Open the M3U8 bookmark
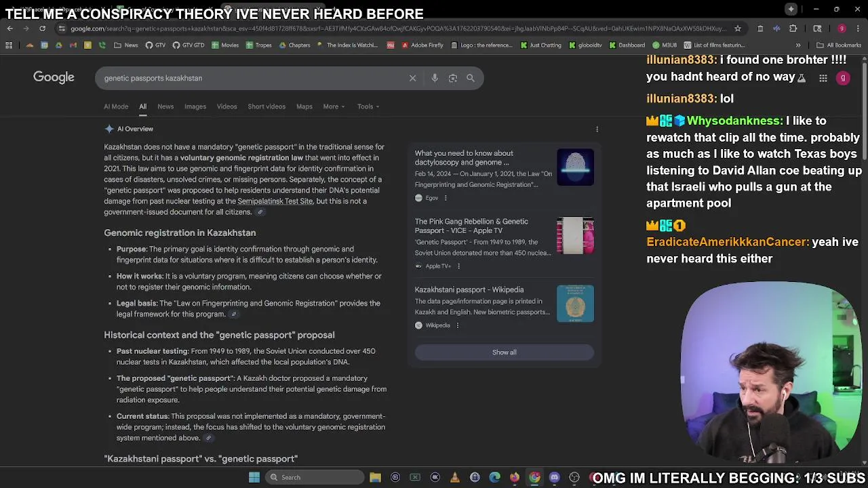The width and height of the screenshot is (868, 488). (x=665, y=45)
